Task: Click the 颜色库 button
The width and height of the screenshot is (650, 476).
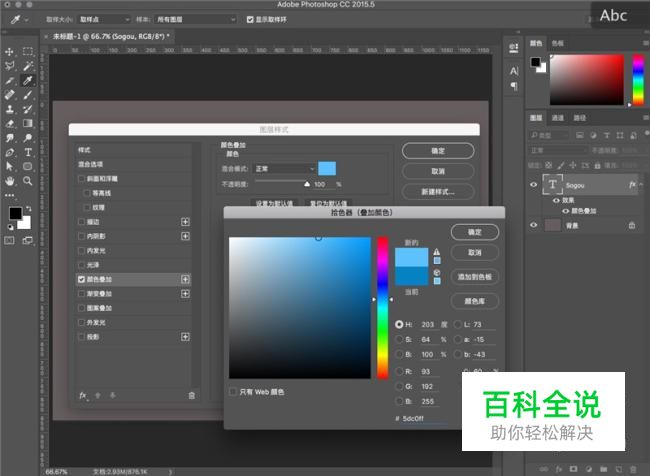Action: point(475,301)
